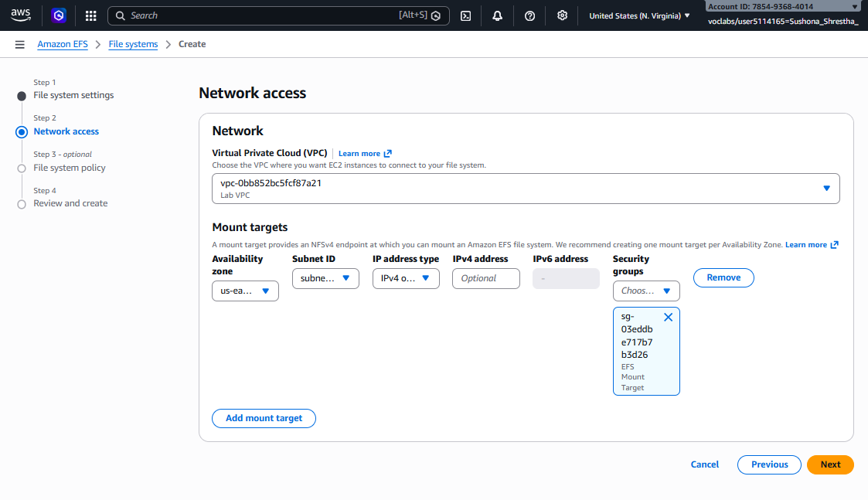The width and height of the screenshot is (868, 500).
Task: Focus the IPv4 address optional field
Action: tap(486, 278)
